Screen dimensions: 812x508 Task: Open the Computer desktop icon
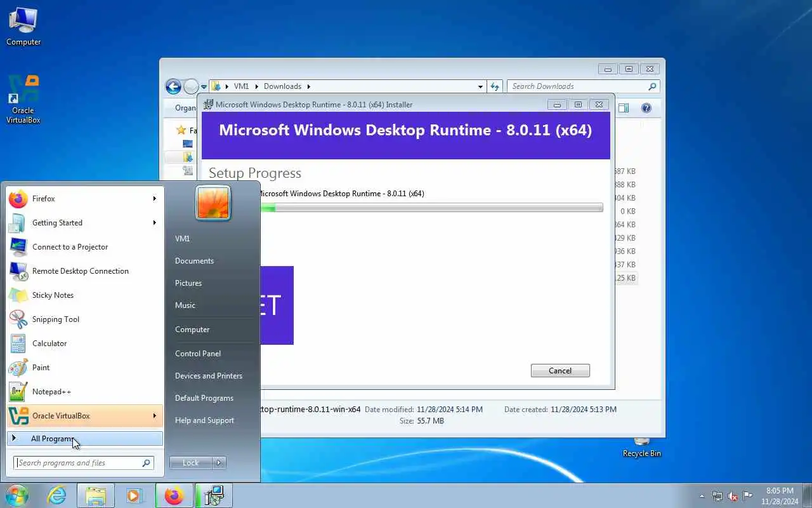coord(23,26)
